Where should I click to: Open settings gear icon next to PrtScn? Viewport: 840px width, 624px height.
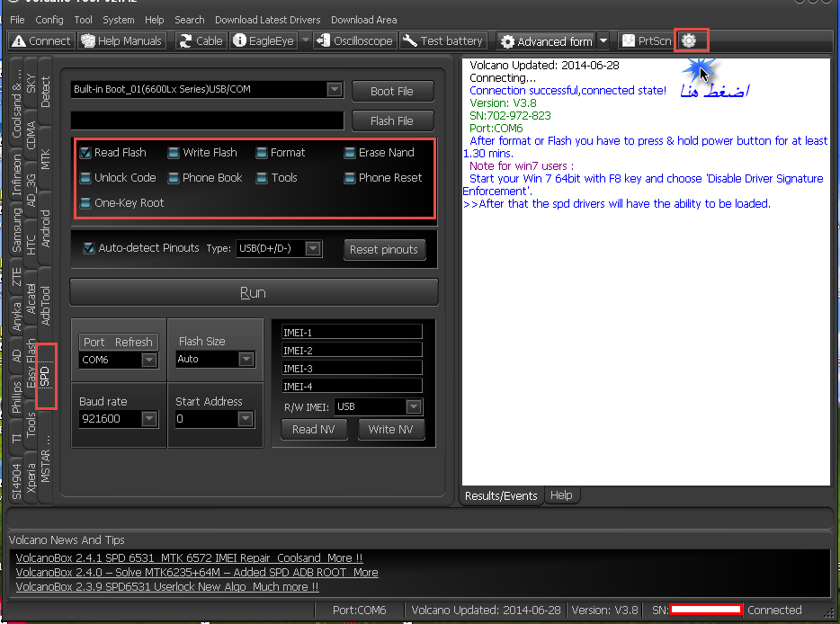[x=690, y=40]
